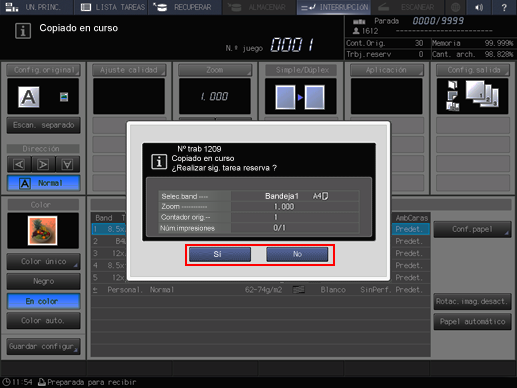Select Negro color mode

click(x=44, y=281)
